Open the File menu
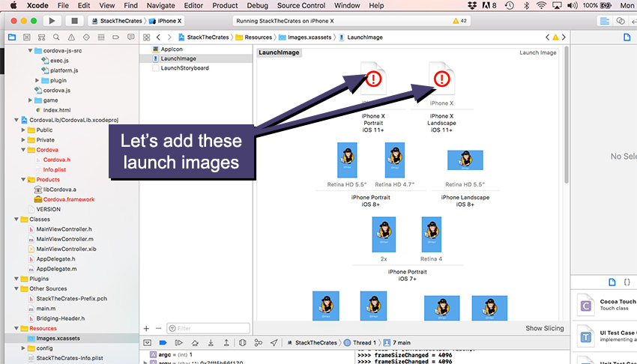Image resolution: width=637 pixels, height=364 pixels. [x=63, y=6]
